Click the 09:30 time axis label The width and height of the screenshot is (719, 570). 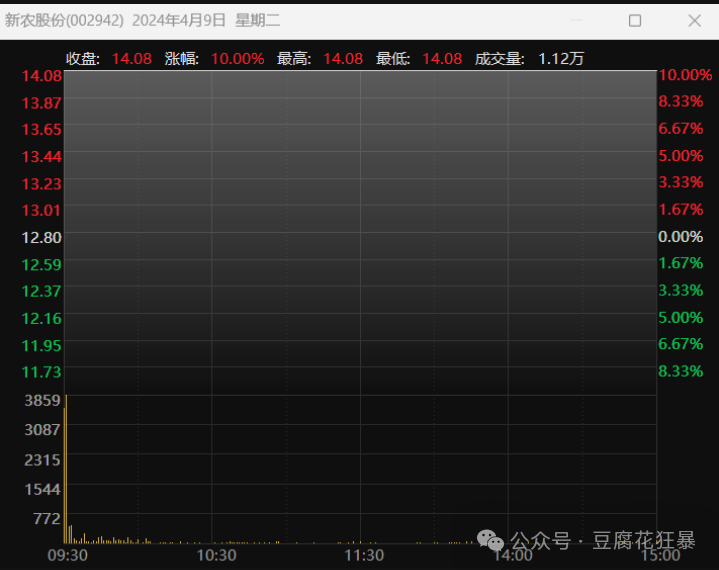pos(68,555)
